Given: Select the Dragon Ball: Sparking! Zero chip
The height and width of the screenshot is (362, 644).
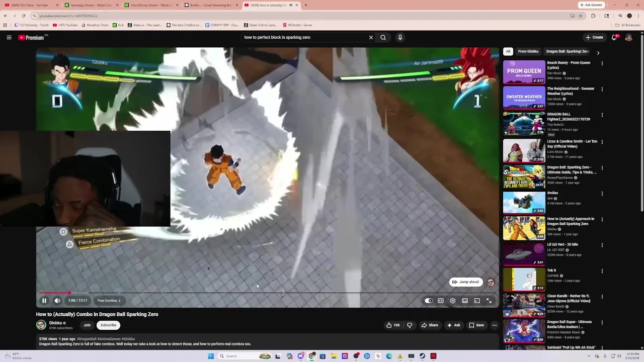Looking at the screenshot, I should pyautogui.click(x=568, y=51).
